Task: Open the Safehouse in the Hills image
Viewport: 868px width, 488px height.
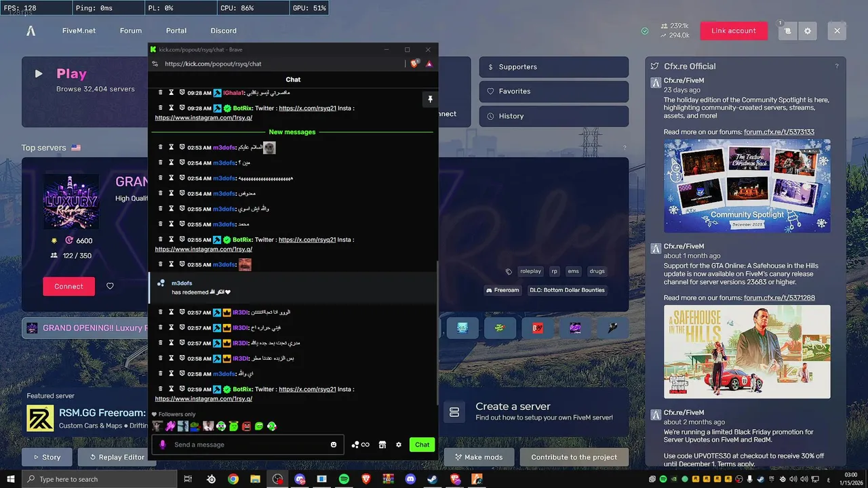Action: click(747, 352)
